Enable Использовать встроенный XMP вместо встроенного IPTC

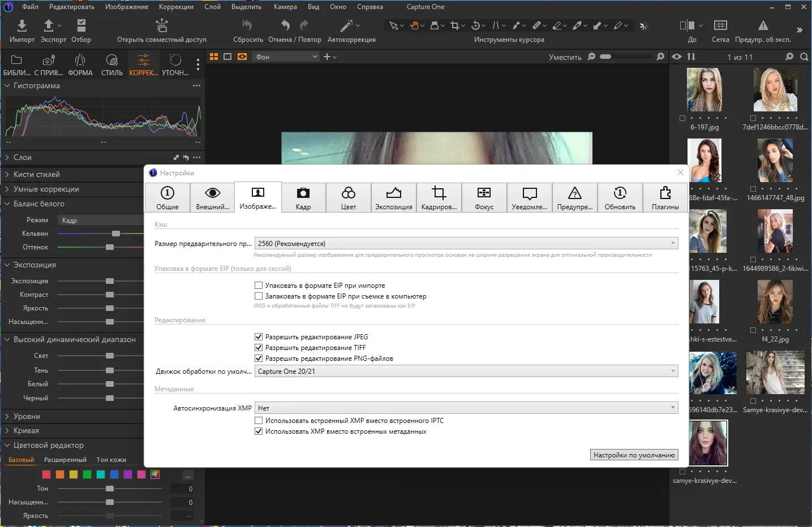pos(259,421)
